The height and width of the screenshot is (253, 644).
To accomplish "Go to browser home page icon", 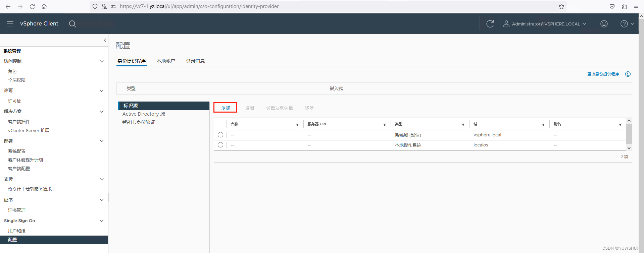I will [44, 6].
